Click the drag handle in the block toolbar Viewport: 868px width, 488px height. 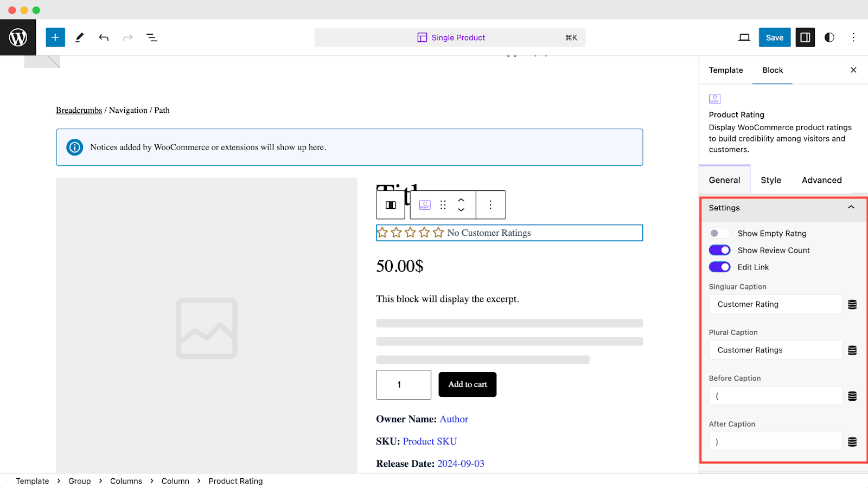click(443, 204)
